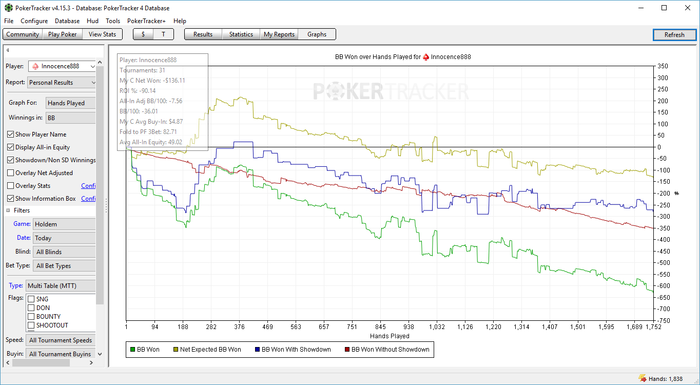Click the yellow Net Expected BB Won swatch

[x=175, y=349]
